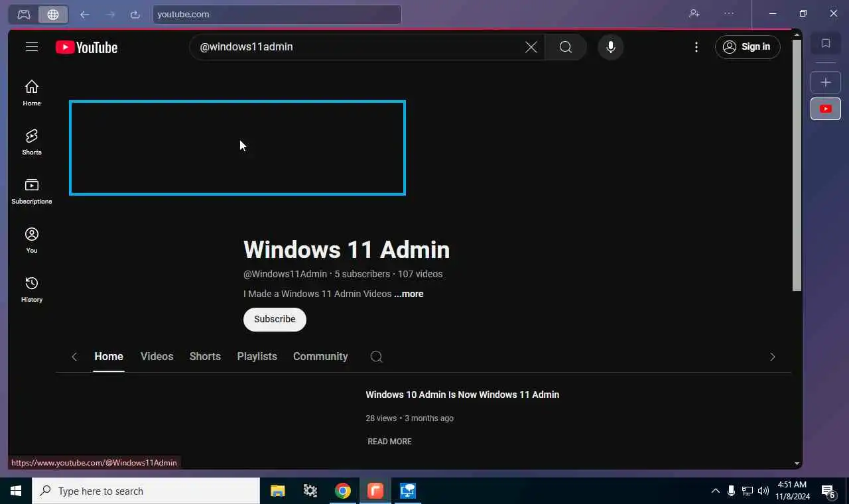Click the youtube.com address bar
The width and height of the screenshot is (849, 504).
pos(277,14)
